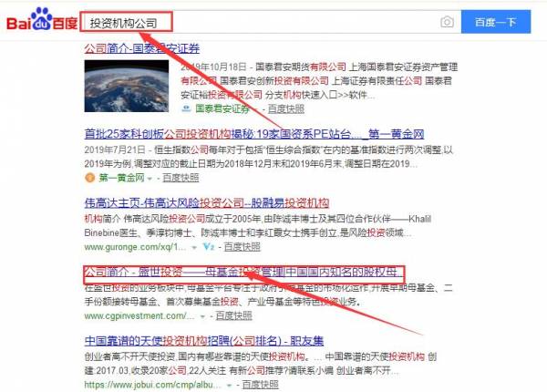Screen dimensions: 547x392
Task: Open the 公司简介-国泰君安证券 result
Action: pyautogui.click(x=141, y=48)
